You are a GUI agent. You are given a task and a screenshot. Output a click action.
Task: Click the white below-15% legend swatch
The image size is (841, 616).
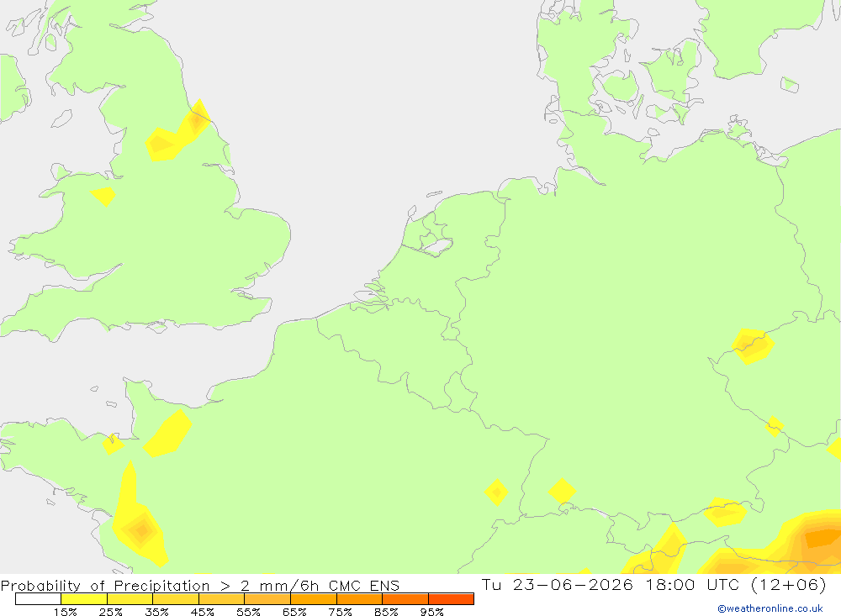pyautogui.click(x=38, y=599)
